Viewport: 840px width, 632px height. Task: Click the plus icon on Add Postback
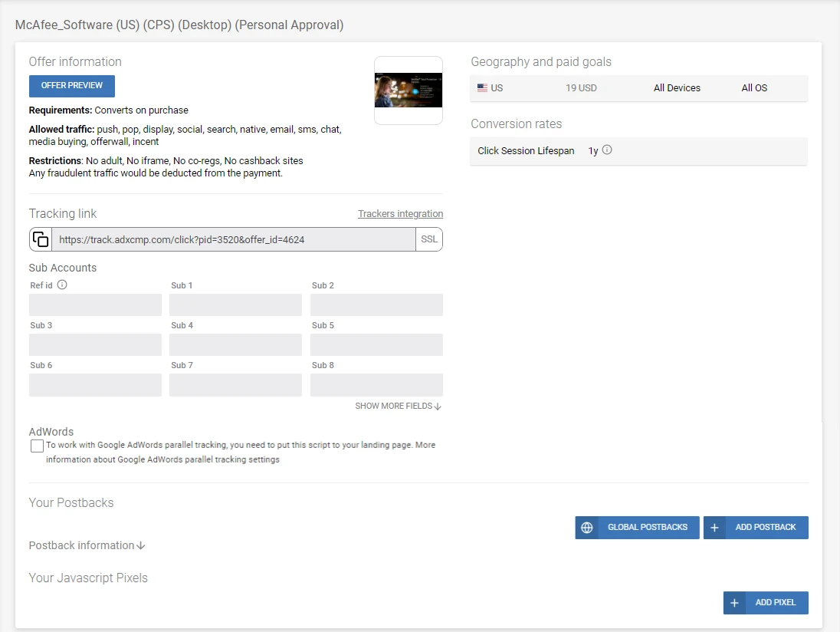pos(714,528)
